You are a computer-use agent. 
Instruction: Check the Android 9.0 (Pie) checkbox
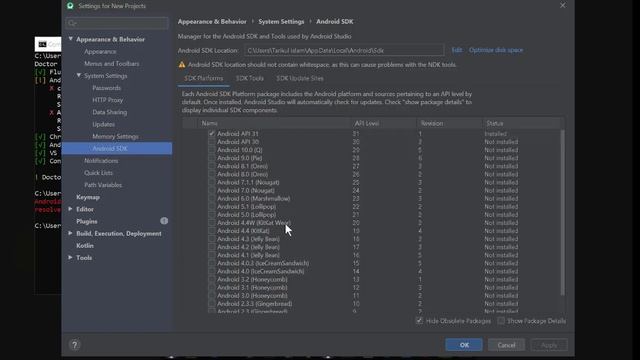coord(211,158)
